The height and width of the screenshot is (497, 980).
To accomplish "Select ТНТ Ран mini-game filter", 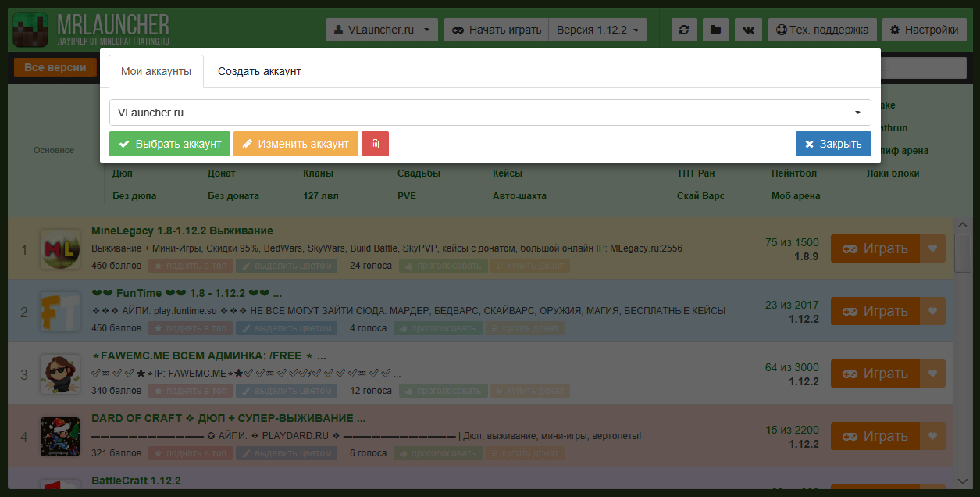I will tap(696, 173).
